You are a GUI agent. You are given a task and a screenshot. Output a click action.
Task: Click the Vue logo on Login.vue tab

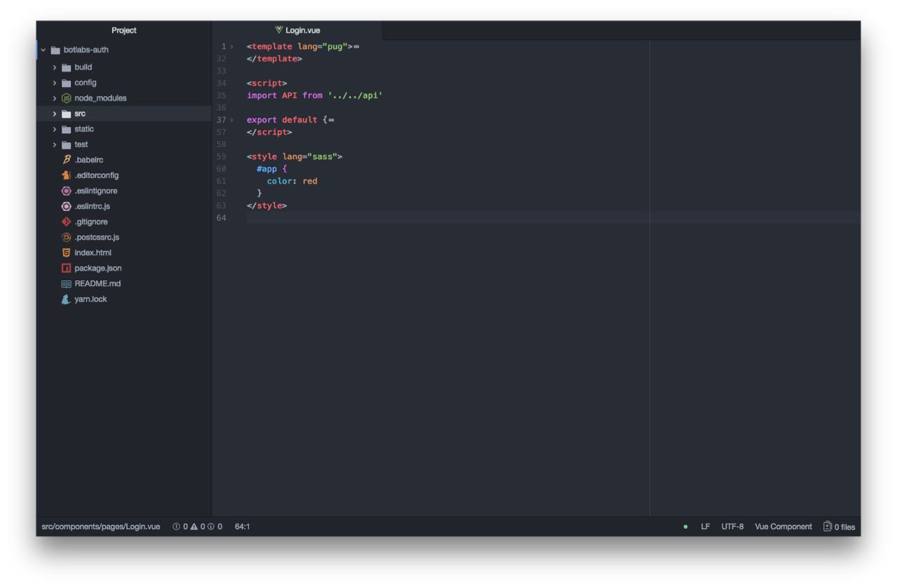tap(279, 30)
